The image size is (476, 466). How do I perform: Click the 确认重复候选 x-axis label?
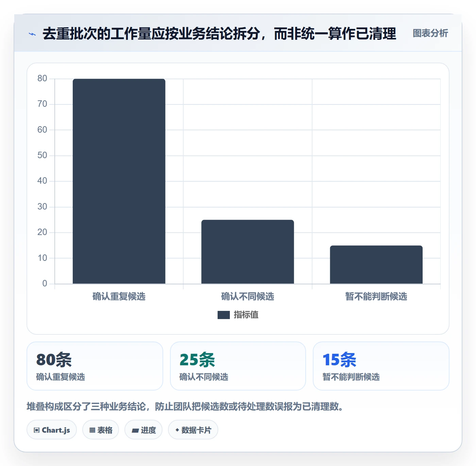click(x=119, y=297)
